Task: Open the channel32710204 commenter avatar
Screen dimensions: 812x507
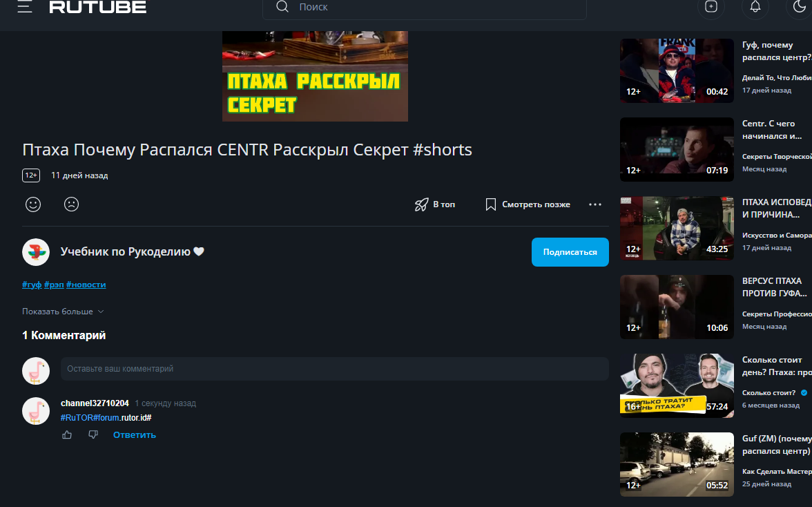Action: 36,411
